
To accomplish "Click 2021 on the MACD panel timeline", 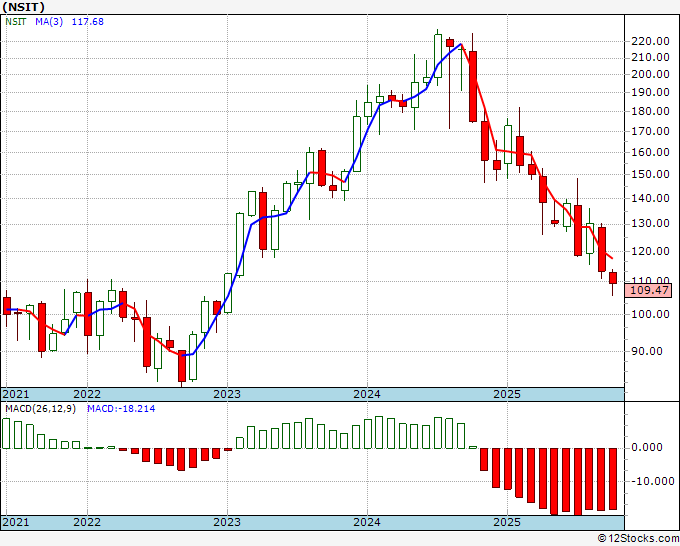I will (16, 522).
